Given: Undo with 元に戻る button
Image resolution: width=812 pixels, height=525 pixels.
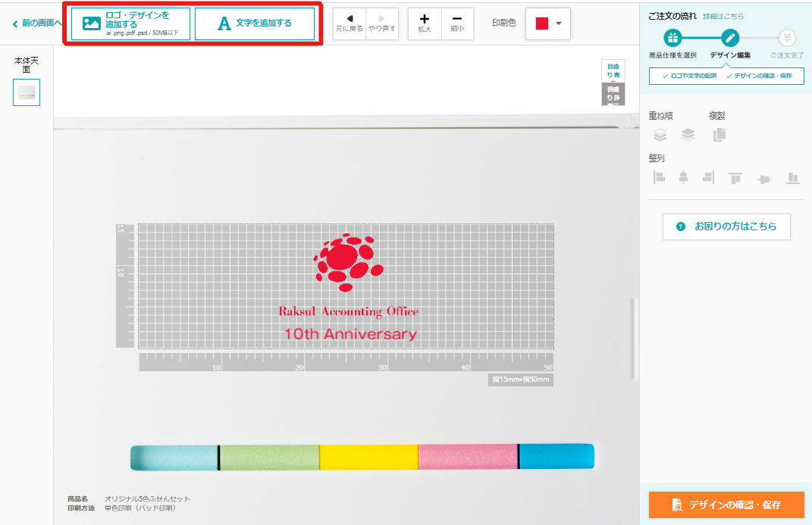Looking at the screenshot, I should coord(349,23).
